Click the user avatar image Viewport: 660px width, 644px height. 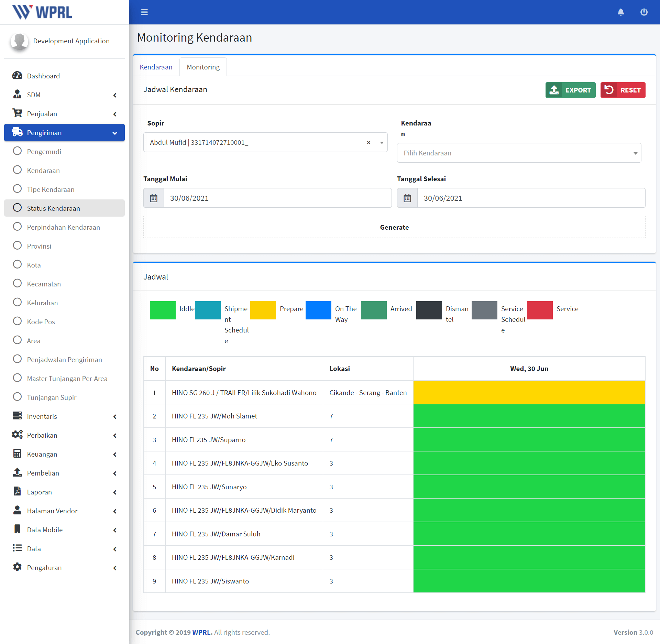tap(19, 41)
